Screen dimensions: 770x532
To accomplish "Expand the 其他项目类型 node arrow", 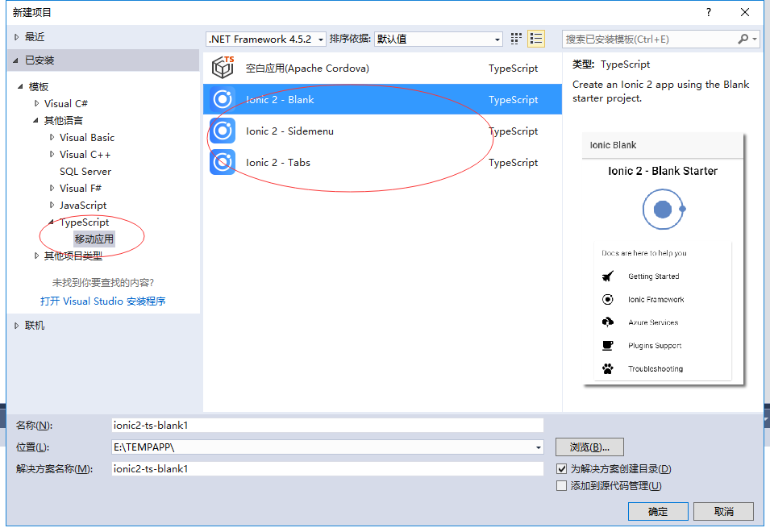I will point(36,256).
